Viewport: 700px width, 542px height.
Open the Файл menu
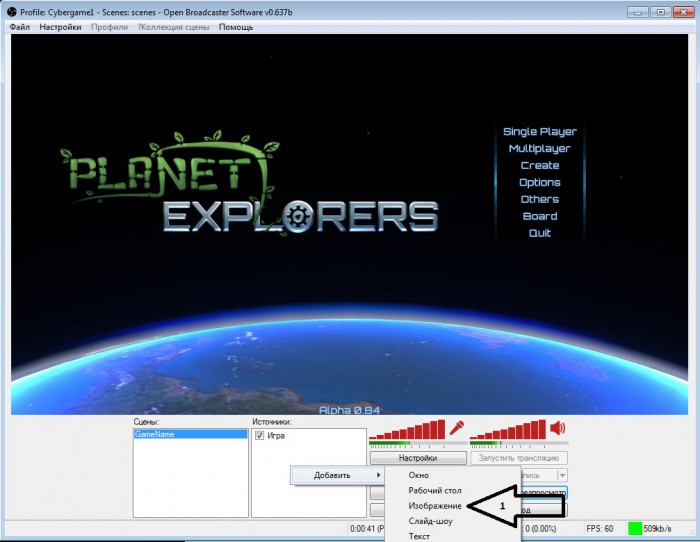click(x=19, y=27)
